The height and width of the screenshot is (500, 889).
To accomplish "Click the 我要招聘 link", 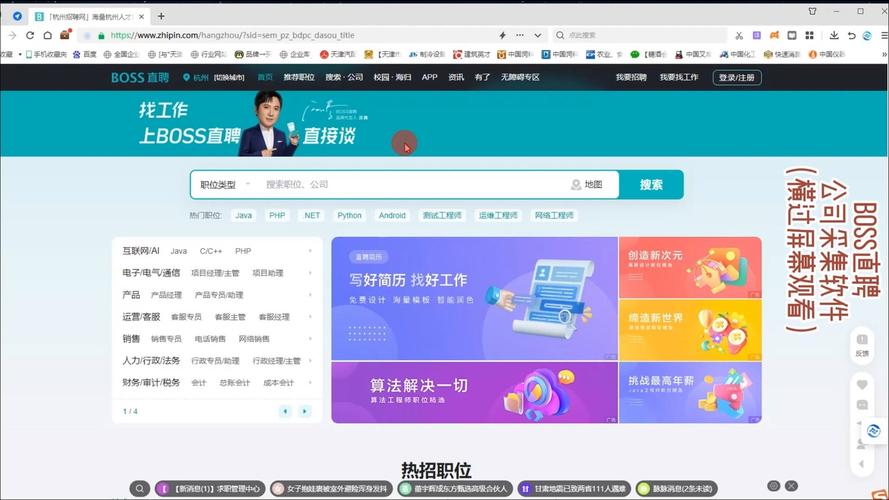I will pyautogui.click(x=631, y=78).
